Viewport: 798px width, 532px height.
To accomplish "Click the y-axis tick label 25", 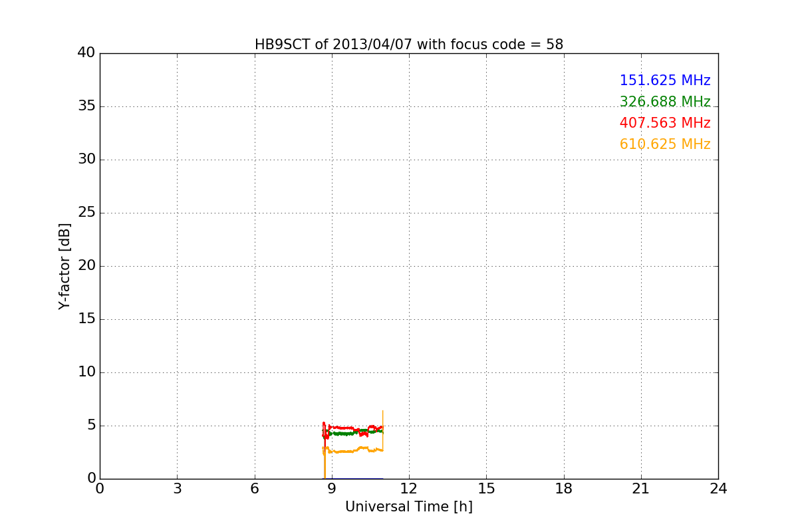I will (86, 213).
